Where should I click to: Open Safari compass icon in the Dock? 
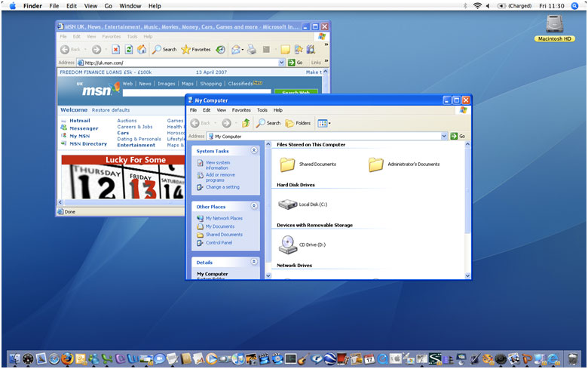pos(54,359)
